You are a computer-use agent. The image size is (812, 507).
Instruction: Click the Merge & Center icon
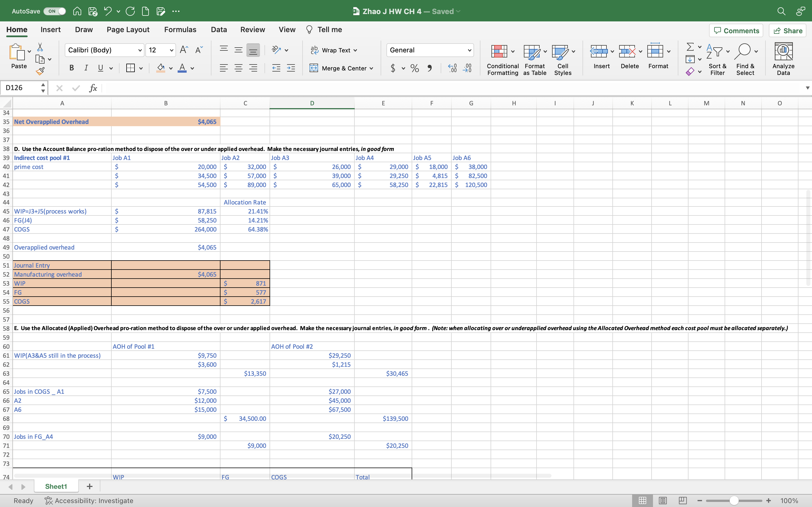[314, 68]
